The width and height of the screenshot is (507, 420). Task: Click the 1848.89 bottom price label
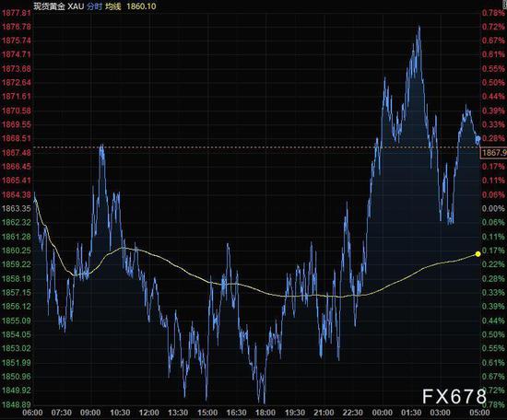click(17, 404)
